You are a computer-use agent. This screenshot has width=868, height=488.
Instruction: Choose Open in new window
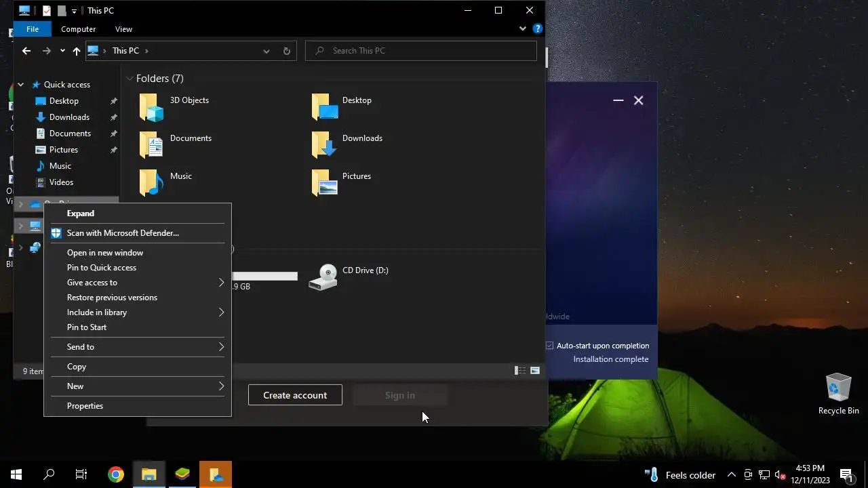pyautogui.click(x=138, y=253)
